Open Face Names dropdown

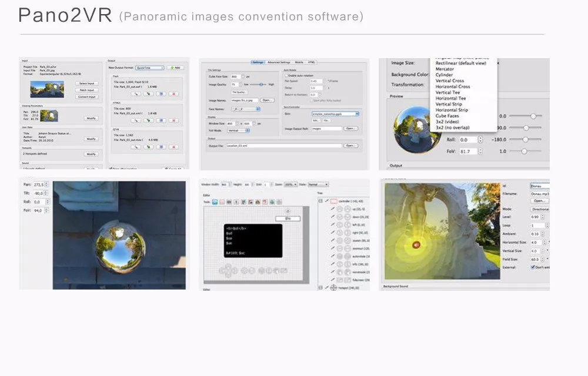(x=246, y=109)
